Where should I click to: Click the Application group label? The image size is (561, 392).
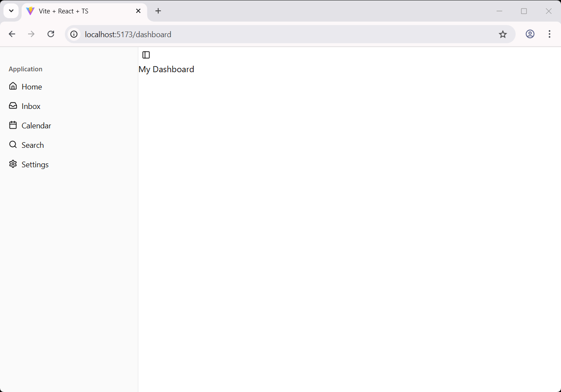[25, 69]
